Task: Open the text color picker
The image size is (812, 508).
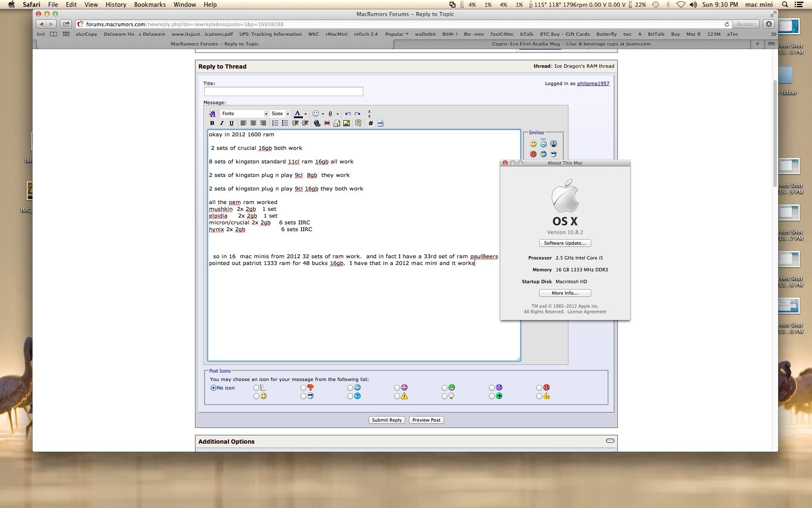Action: pos(305,113)
